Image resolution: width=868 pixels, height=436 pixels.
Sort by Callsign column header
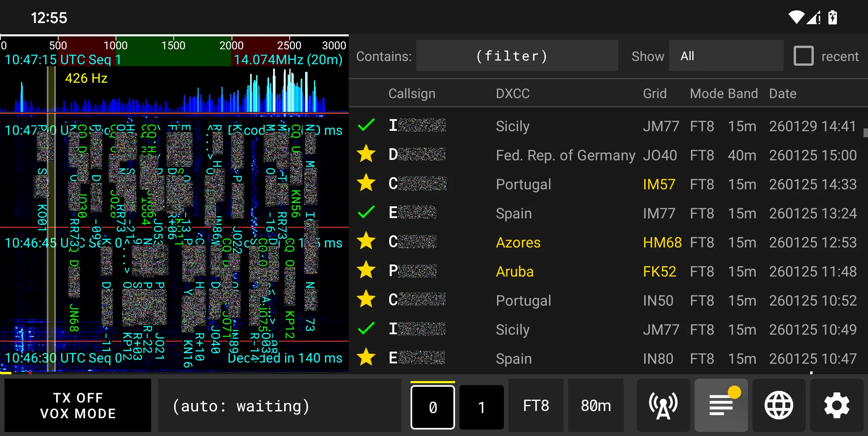coord(412,94)
